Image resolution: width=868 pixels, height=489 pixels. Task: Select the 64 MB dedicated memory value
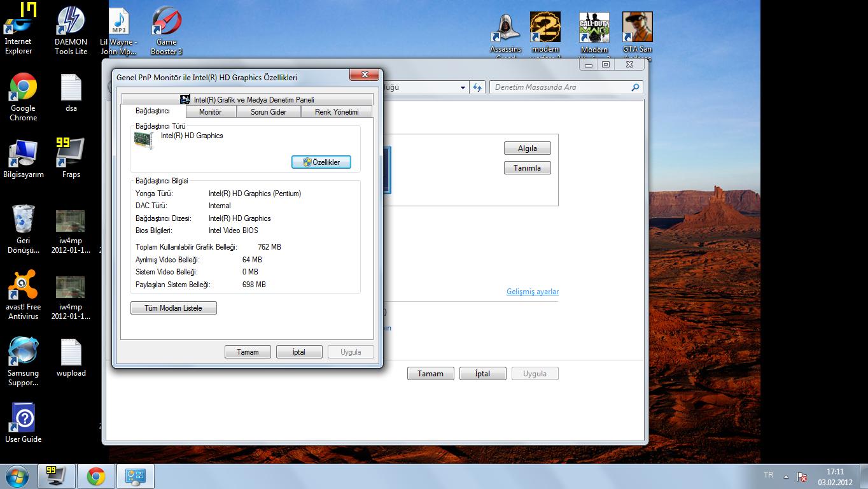click(x=252, y=260)
